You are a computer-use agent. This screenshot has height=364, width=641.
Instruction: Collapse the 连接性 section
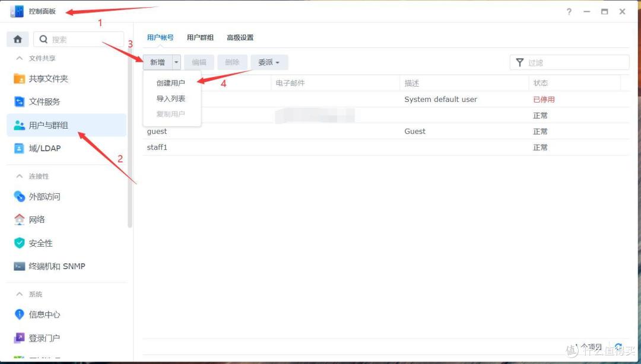pyautogui.click(x=19, y=176)
